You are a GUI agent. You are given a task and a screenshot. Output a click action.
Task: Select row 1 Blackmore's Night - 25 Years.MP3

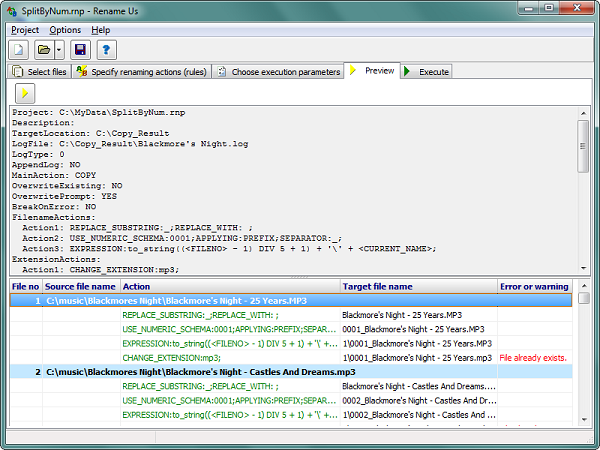pyautogui.click(x=291, y=301)
